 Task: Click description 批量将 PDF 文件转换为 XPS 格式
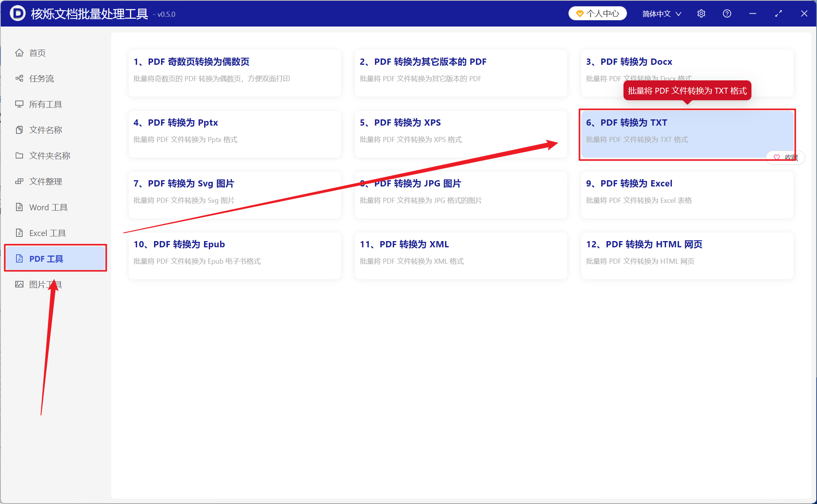(410, 140)
